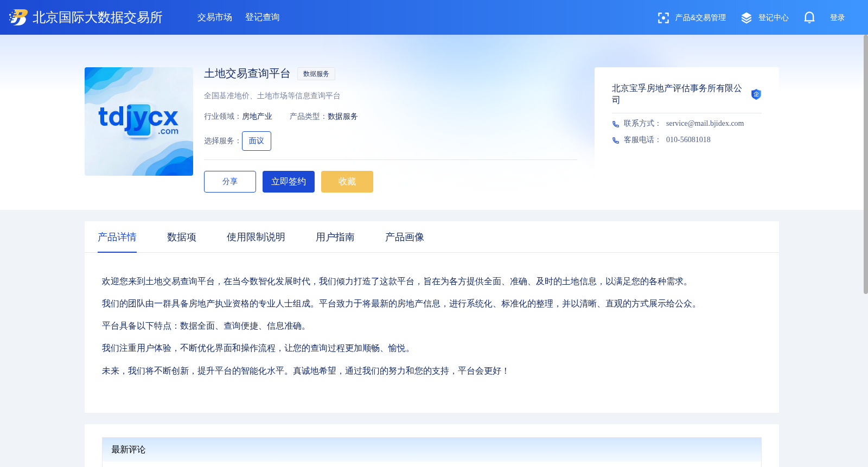Screen dimensions: 868x467
Task: Open the 产品&交易管理 scan icon
Action: [x=663, y=18]
